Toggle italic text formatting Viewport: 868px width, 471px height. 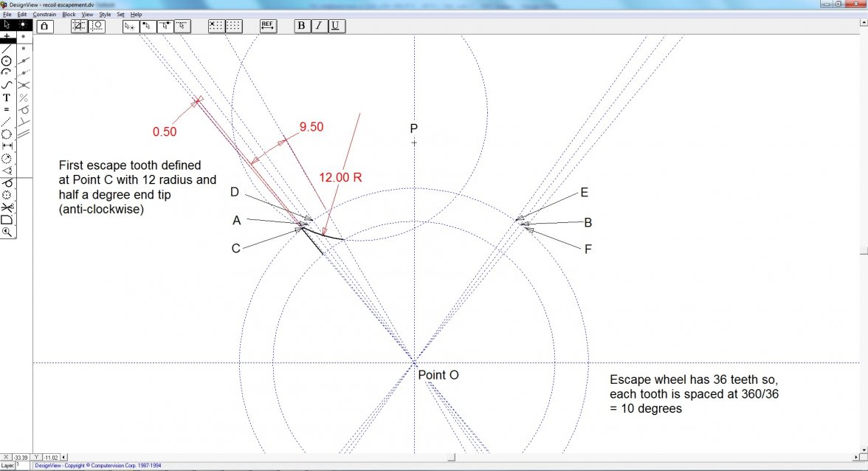pyautogui.click(x=318, y=26)
